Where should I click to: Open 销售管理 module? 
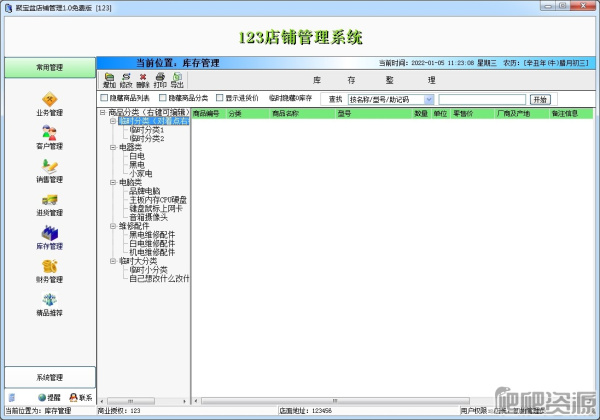coord(49,171)
